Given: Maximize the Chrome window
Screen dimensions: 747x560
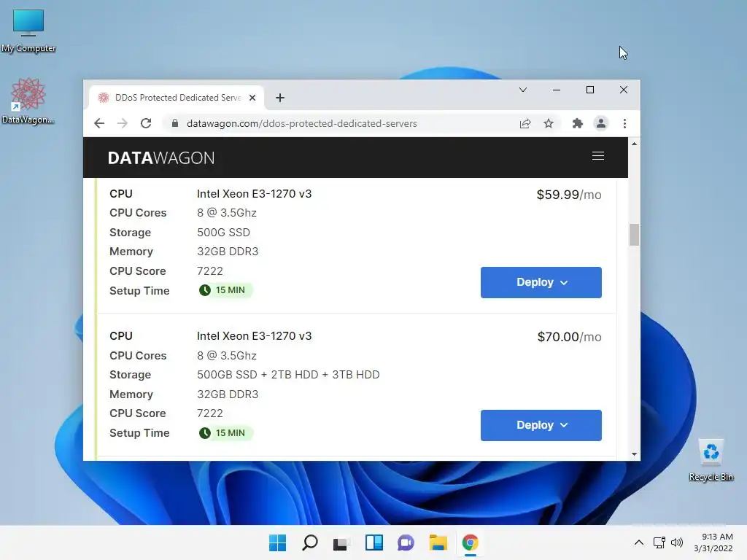Looking at the screenshot, I should pyautogui.click(x=589, y=90).
